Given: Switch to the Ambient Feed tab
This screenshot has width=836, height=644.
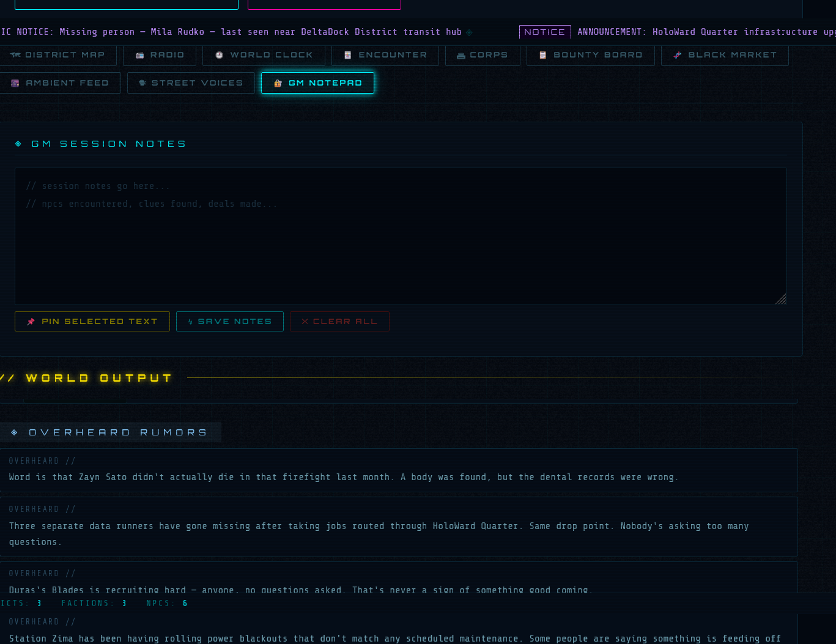Looking at the screenshot, I should 60,83.
